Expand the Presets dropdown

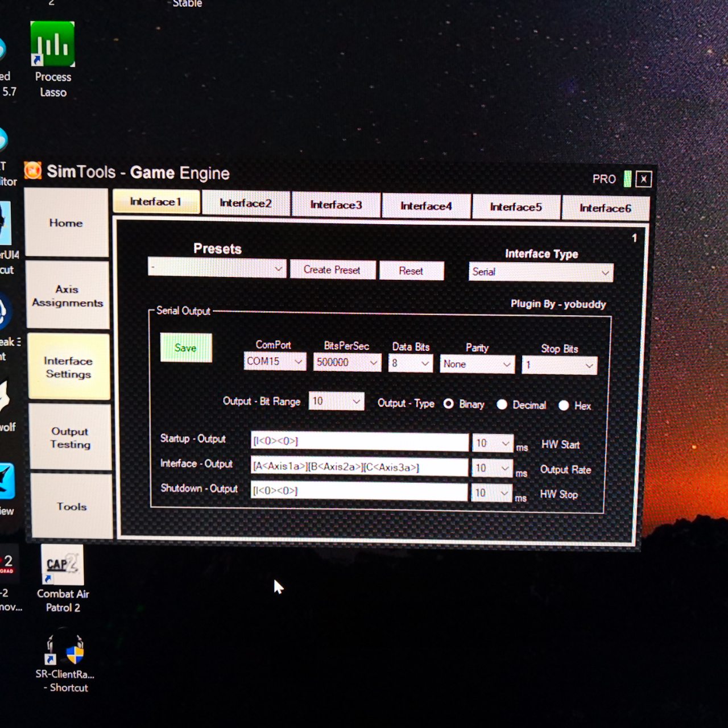217,267
